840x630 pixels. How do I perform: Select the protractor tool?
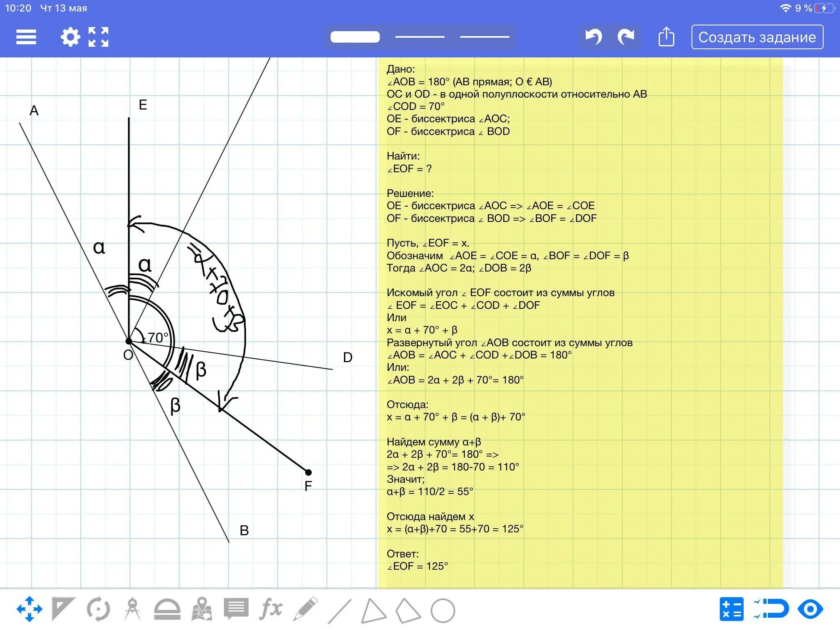click(167, 609)
